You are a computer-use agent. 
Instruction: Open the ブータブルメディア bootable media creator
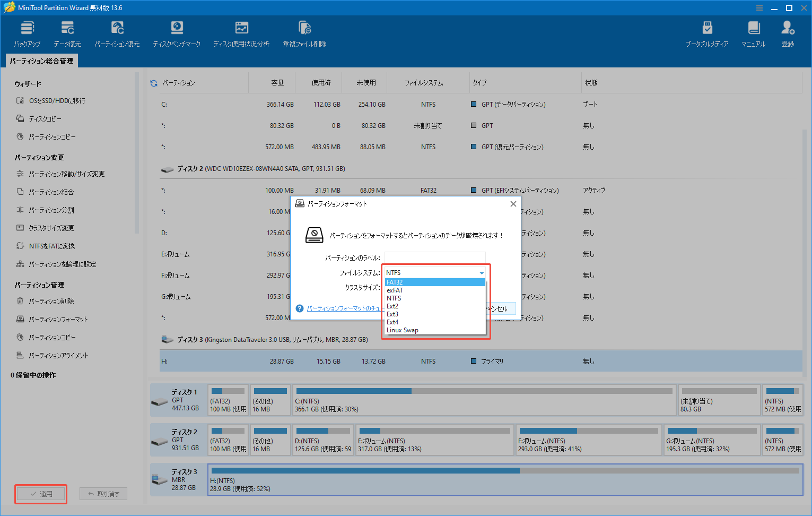pyautogui.click(x=707, y=33)
